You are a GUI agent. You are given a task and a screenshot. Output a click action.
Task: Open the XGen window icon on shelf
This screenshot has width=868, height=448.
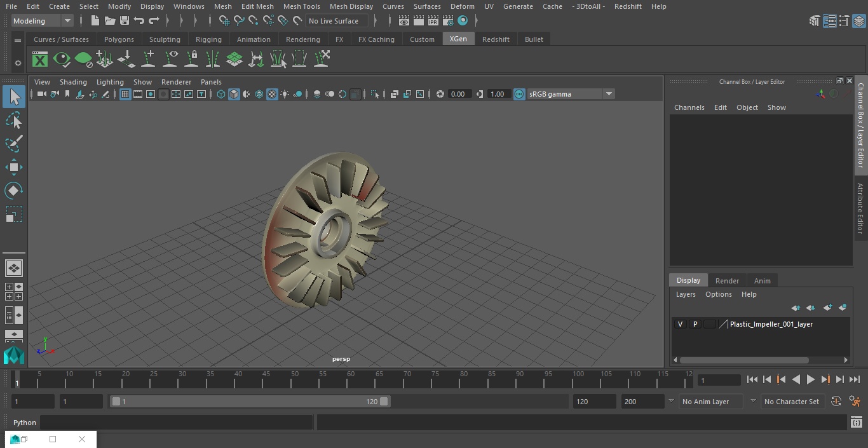(40, 60)
